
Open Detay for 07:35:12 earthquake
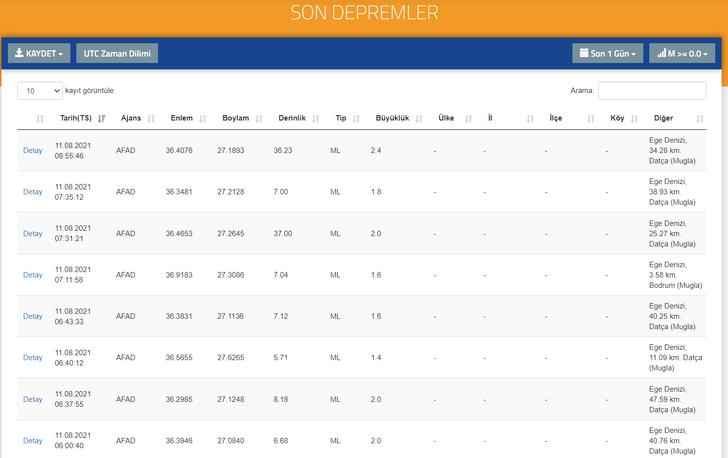pyautogui.click(x=32, y=192)
